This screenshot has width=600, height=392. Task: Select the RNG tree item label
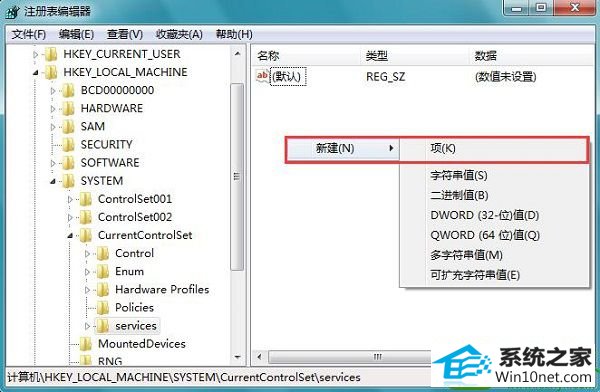110,361
